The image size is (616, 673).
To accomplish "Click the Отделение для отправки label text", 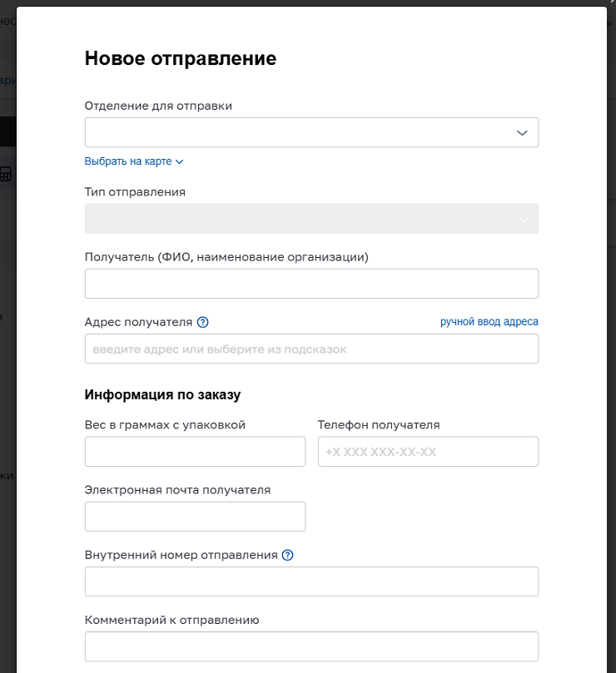I will pyautogui.click(x=158, y=106).
